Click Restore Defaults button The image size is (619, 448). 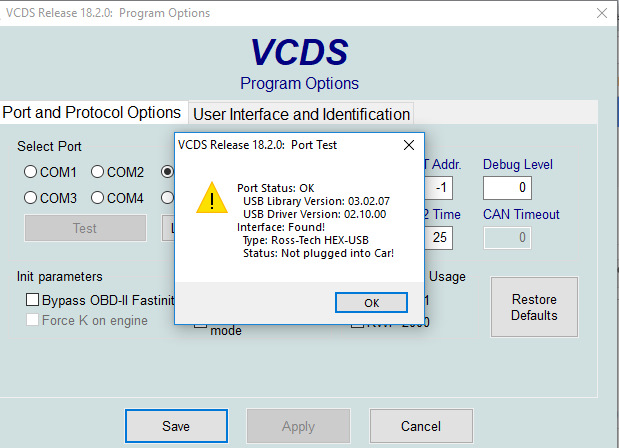[x=534, y=307]
